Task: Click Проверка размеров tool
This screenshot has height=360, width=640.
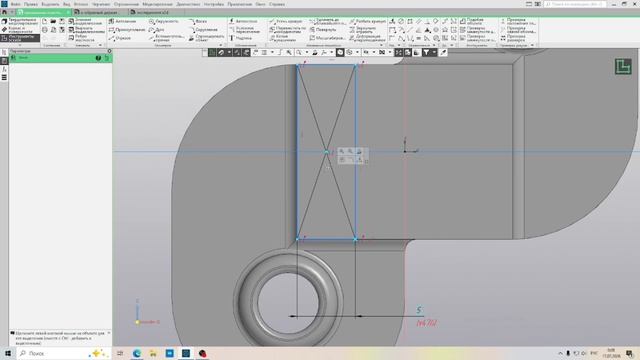Action: [513, 38]
